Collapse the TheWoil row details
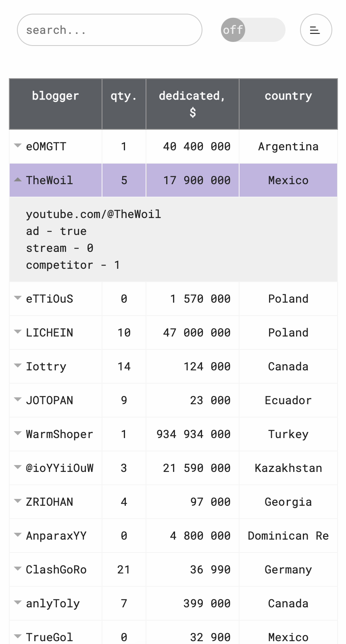Screen dimensions: 346x644 (x=17, y=180)
